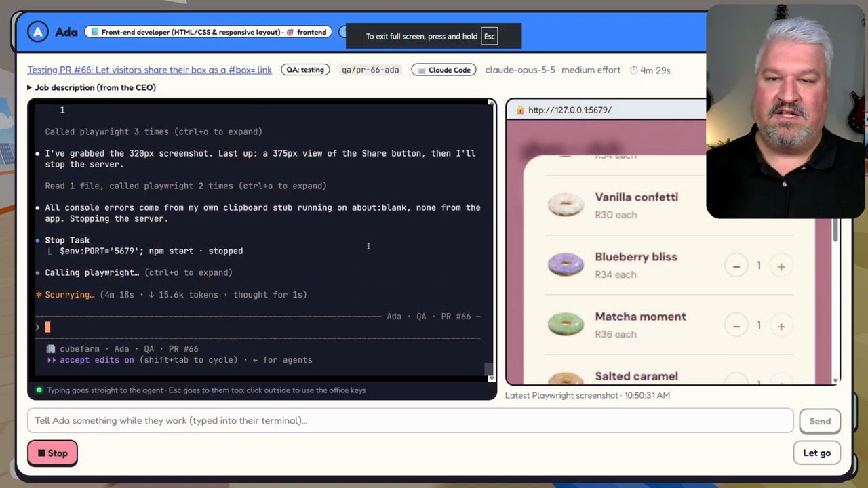Click the Ada name in the header
This screenshot has height=488, width=868.
point(66,32)
